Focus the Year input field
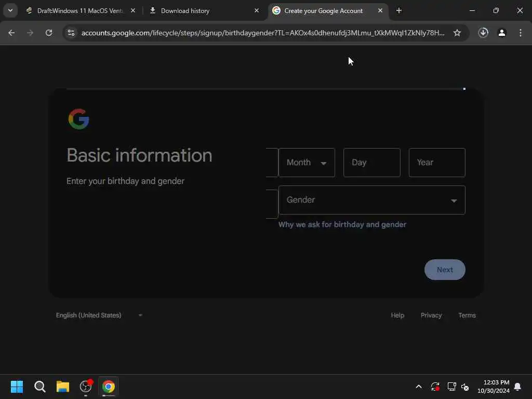532x399 pixels. (437, 163)
